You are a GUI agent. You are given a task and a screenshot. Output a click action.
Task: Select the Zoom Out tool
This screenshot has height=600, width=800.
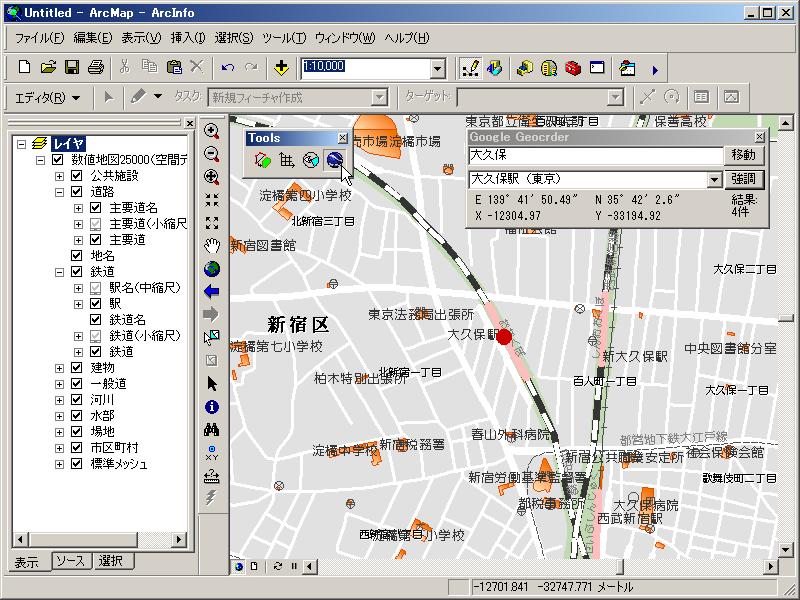[x=212, y=154]
